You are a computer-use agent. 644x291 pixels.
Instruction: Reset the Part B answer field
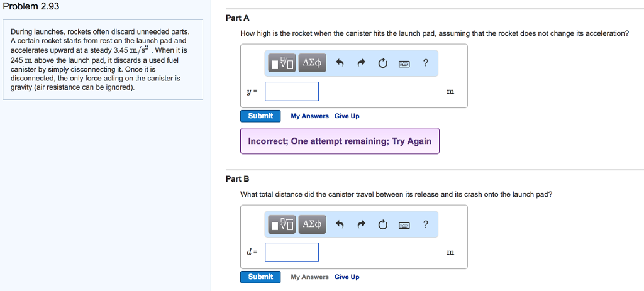pyautogui.click(x=383, y=224)
